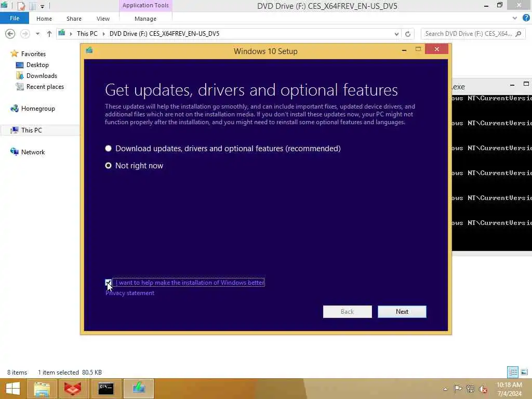
Task: Open the File menu in Explorer
Action: click(15, 18)
